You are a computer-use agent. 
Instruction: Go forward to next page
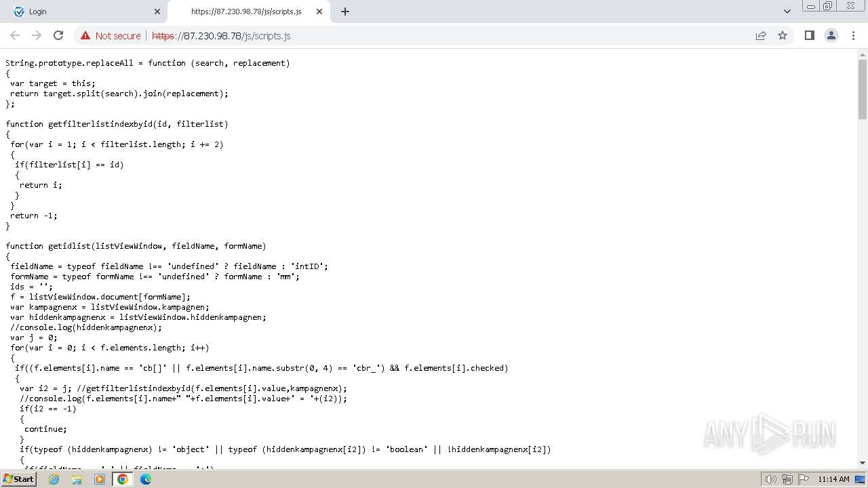(x=37, y=35)
